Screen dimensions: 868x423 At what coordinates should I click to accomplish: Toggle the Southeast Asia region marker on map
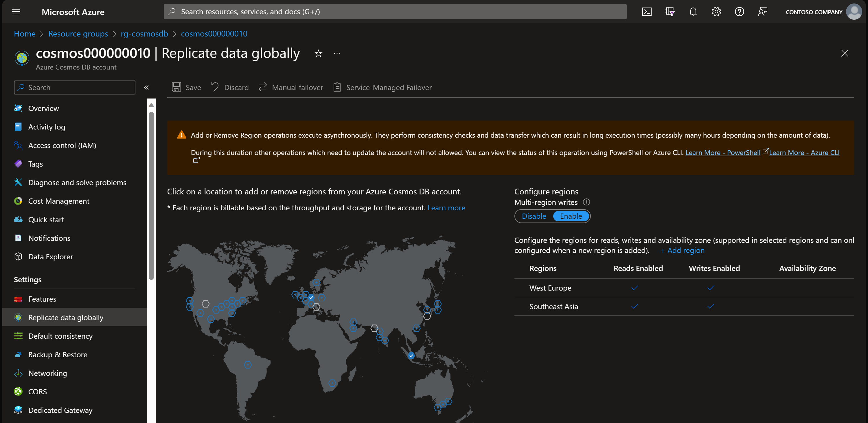411,355
